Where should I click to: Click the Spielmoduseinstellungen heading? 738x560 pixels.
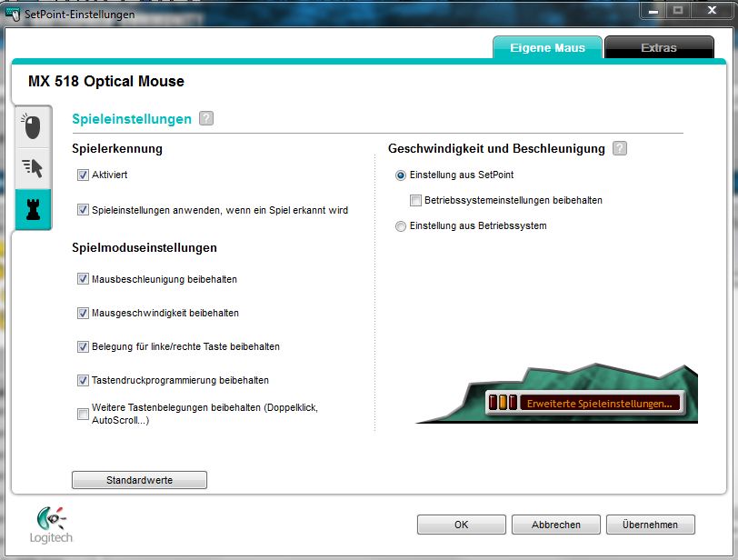pos(145,247)
